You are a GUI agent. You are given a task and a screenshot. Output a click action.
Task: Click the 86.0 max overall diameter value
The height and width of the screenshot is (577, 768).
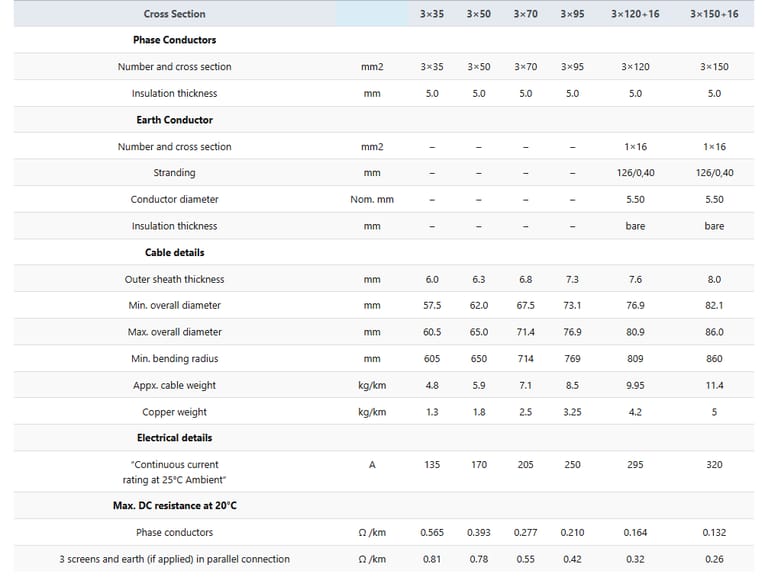pos(714,332)
